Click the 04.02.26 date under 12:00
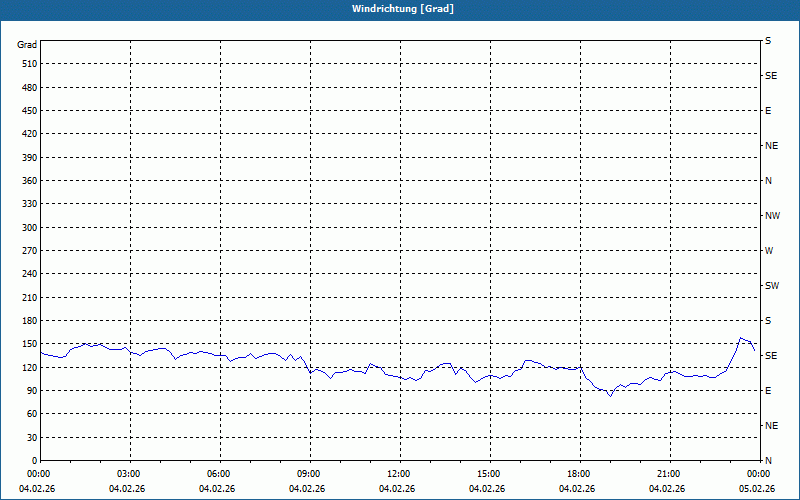This screenshot has height=500, width=800. coord(397,489)
